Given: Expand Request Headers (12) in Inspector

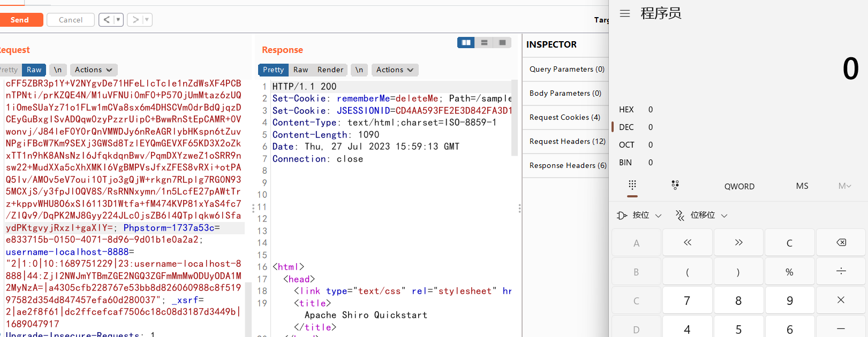Looking at the screenshot, I should click(x=567, y=141).
